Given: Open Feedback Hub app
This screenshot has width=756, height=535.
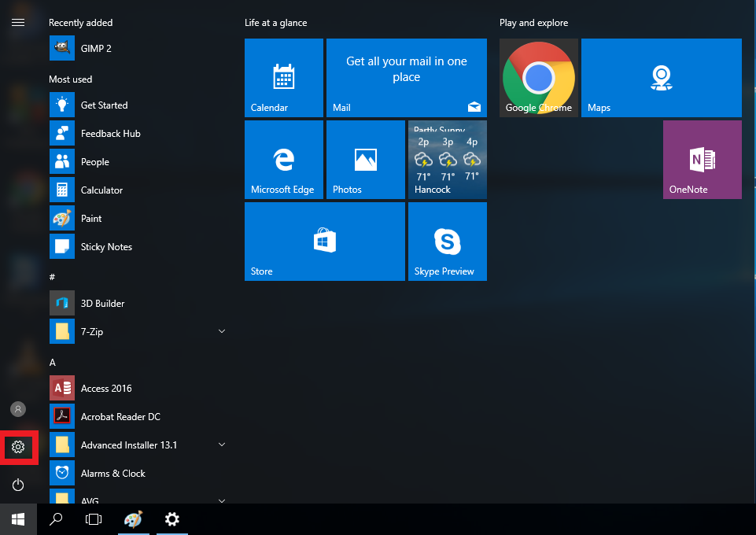Looking at the screenshot, I should tap(138, 134).
